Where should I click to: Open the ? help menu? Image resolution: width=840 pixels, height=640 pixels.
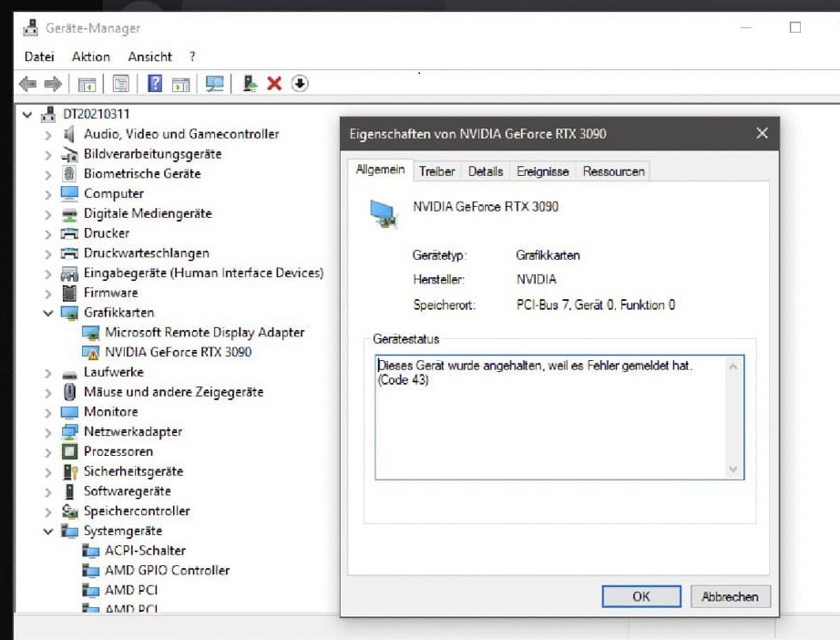(x=192, y=57)
